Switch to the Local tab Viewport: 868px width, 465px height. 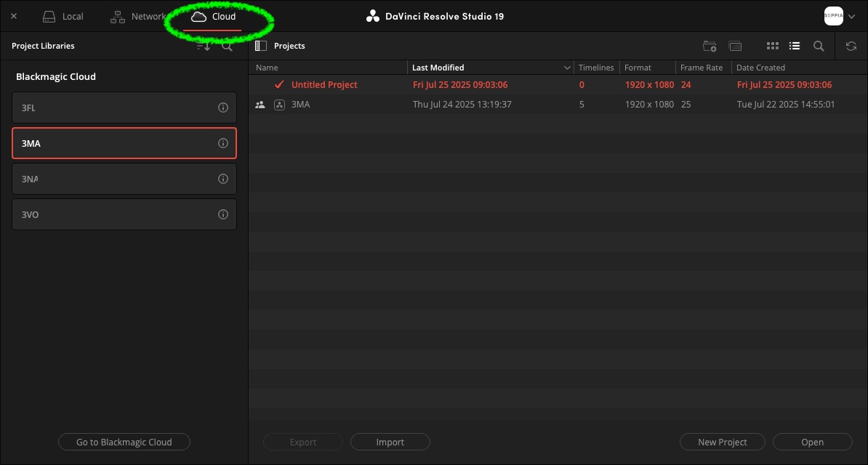coord(63,16)
